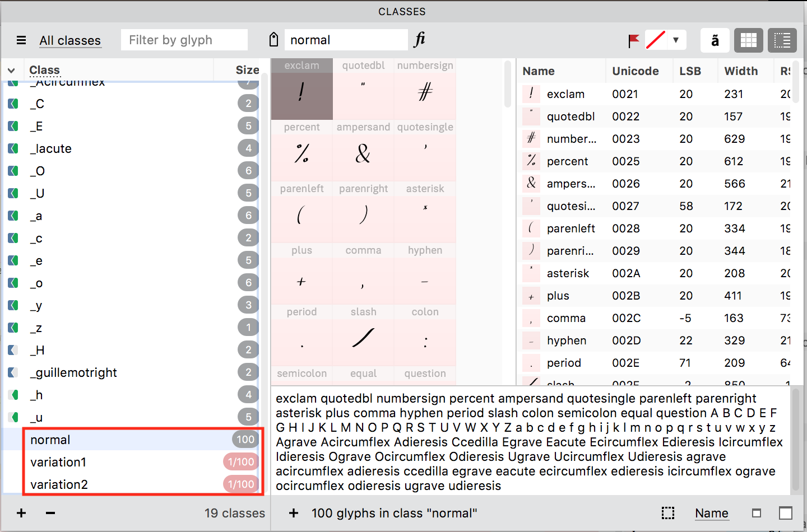Toggle the glyph list view button
This screenshot has height=532, width=807.
(x=782, y=40)
